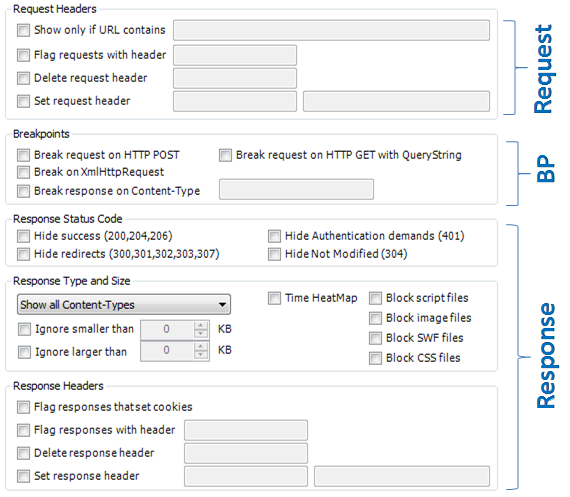The image size is (570, 497).
Task: Enable 'Show only if URL contains' checkbox
Action: (x=23, y=30)
